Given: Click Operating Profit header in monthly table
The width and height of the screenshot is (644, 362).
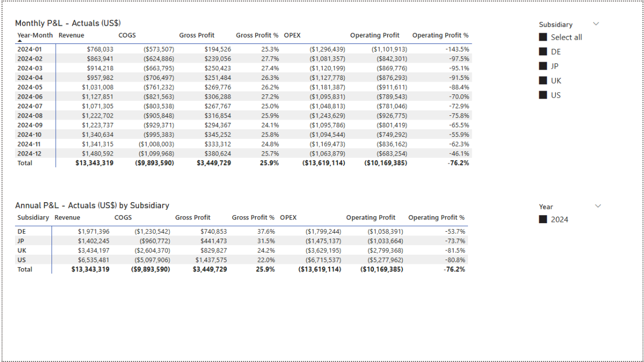Looking at the screenshot, I should (x=375, y=35).
